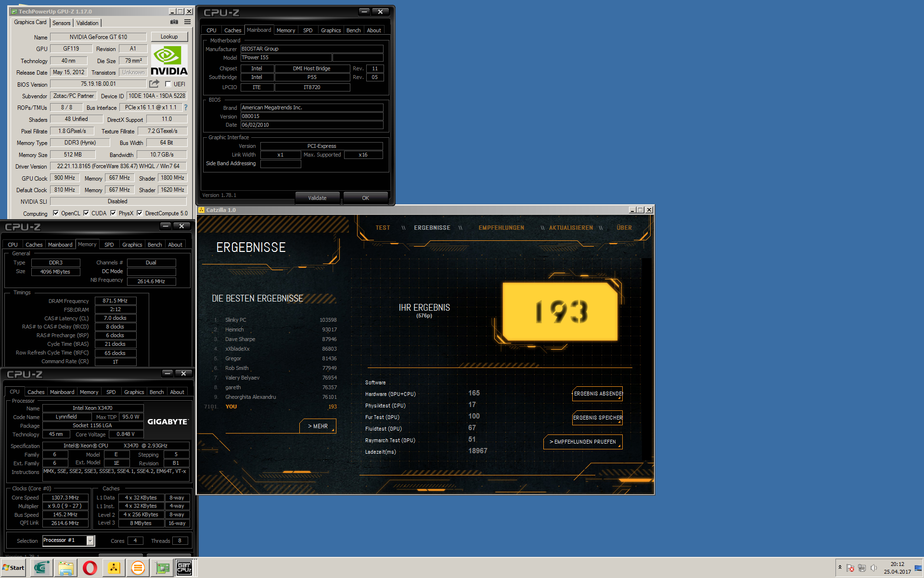Open the Windows Explorer taskbar icon

pos(65,568)
